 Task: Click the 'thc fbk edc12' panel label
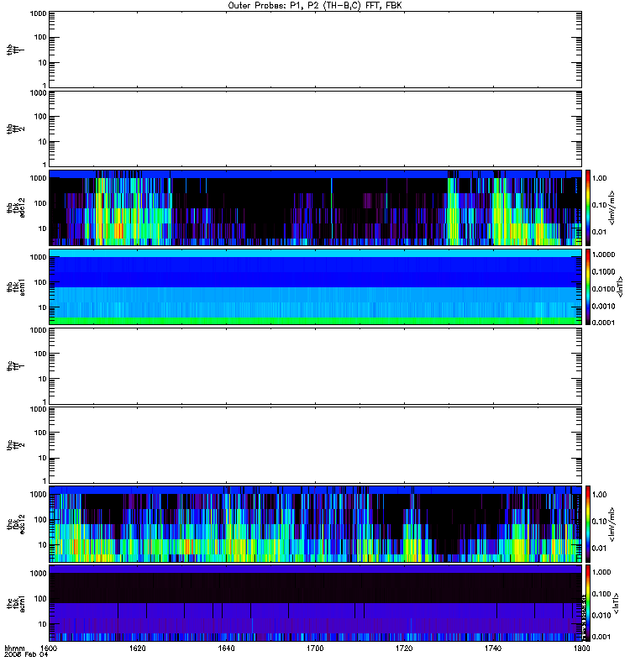[16, 524]
